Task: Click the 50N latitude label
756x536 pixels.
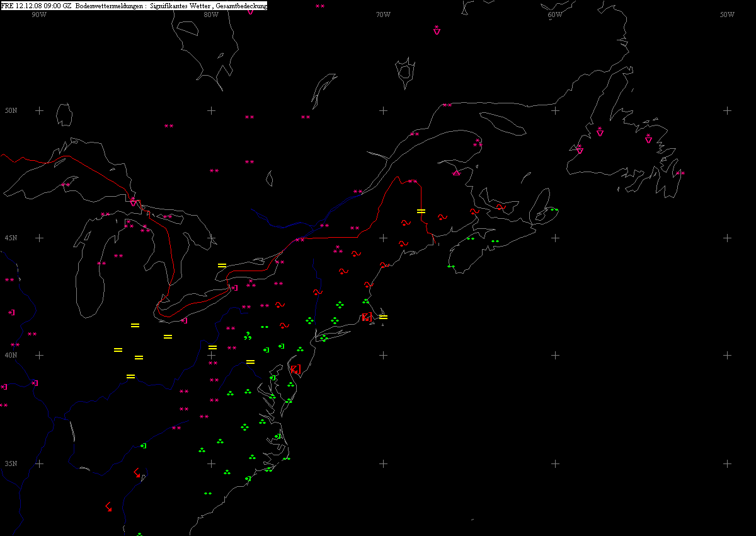Action: point(11,110)
